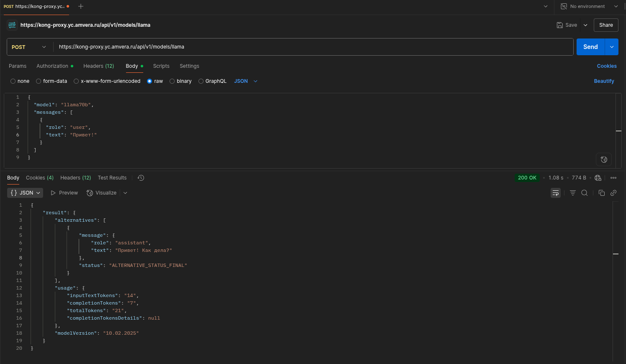Select the GraphQL body radio option
Screen dimensions: 626x364
201,81
